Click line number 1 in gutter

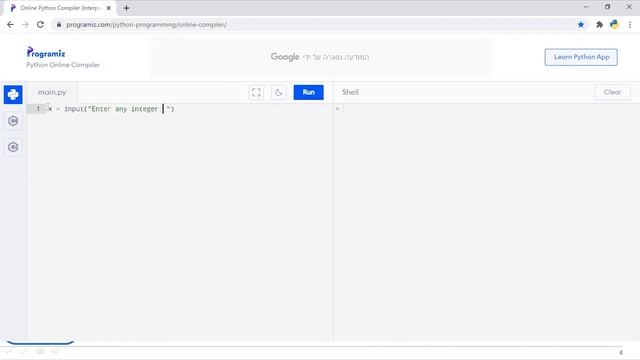pos(38,109)
